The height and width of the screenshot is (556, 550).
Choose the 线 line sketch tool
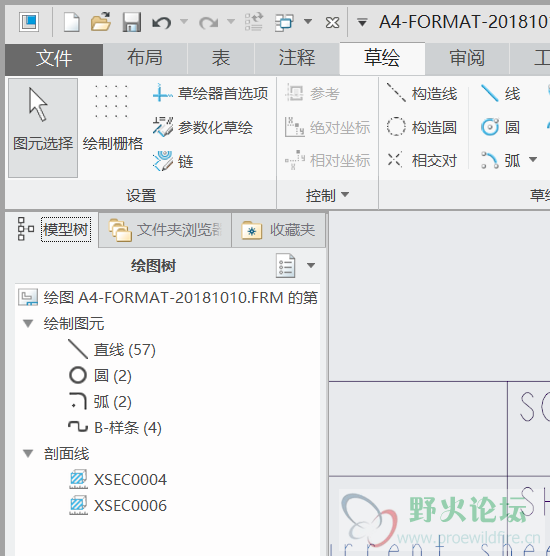(500, 94)
